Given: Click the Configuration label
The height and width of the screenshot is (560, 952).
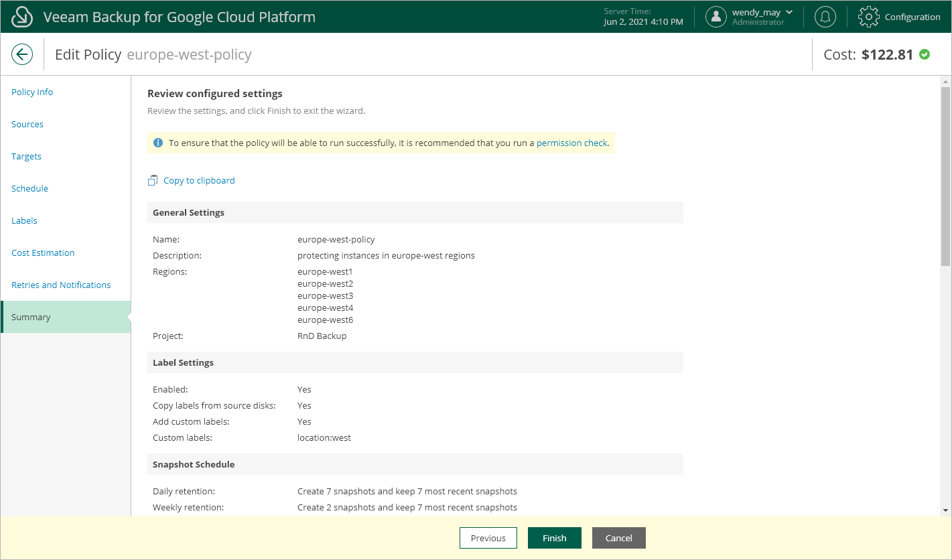Looking at the screenshot, I should (912, 17).
